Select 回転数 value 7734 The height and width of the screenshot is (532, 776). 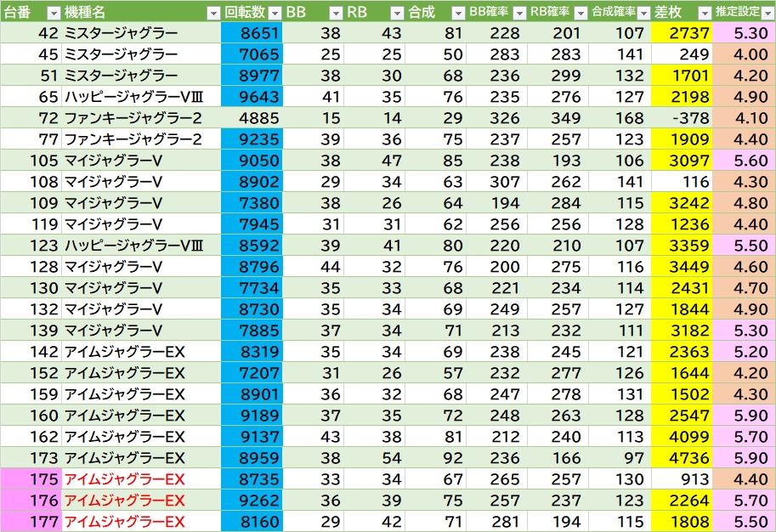coord(252,288)
